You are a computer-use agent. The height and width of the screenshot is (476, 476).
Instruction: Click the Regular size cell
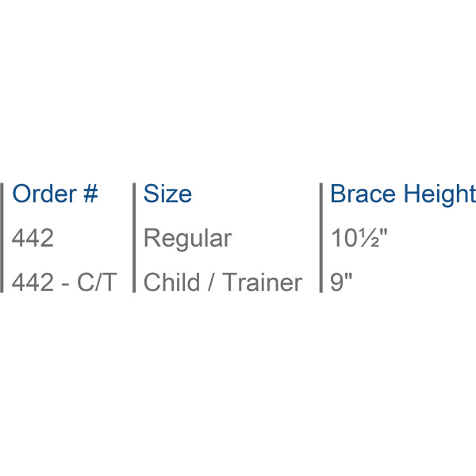pyautogui.click(x=187, y=240)
